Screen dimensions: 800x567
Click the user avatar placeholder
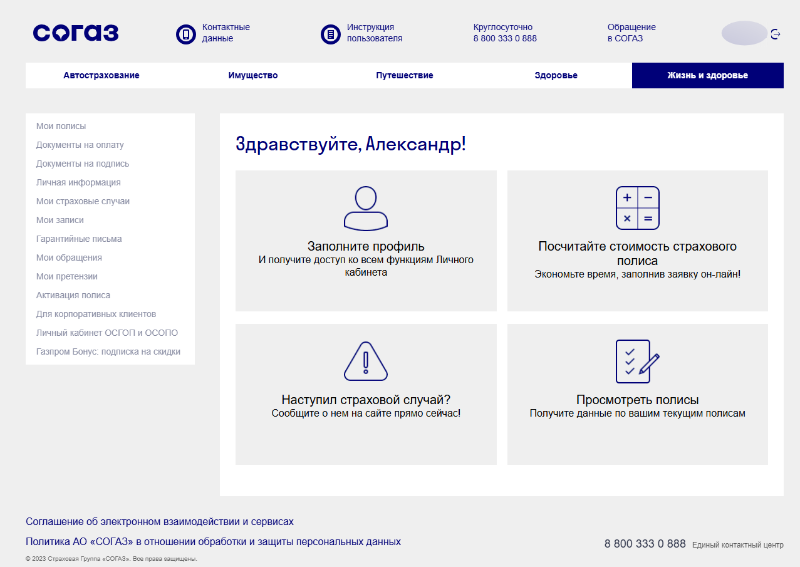pos(743,34)
